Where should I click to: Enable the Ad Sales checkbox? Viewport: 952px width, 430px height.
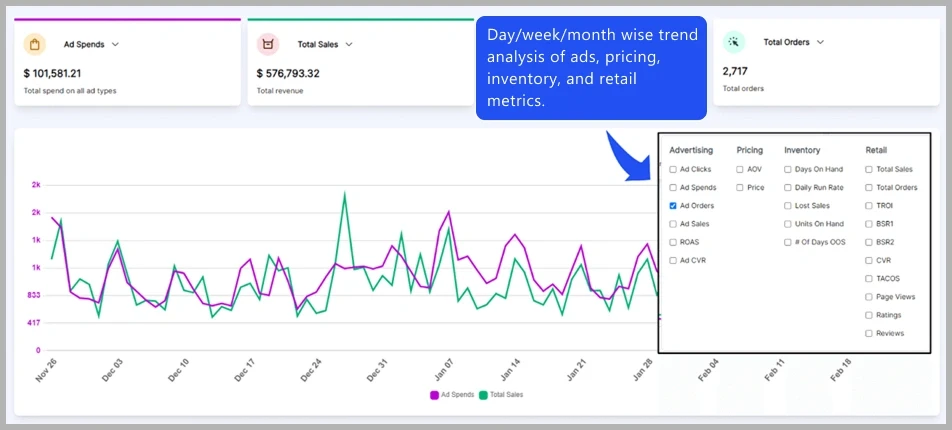(x=673, y=224)
